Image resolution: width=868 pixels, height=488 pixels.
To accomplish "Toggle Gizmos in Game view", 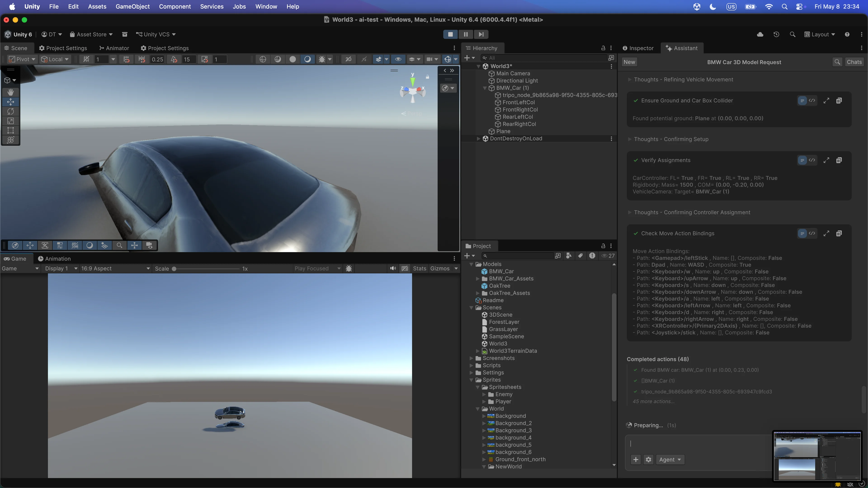I will tap(440, 268).
